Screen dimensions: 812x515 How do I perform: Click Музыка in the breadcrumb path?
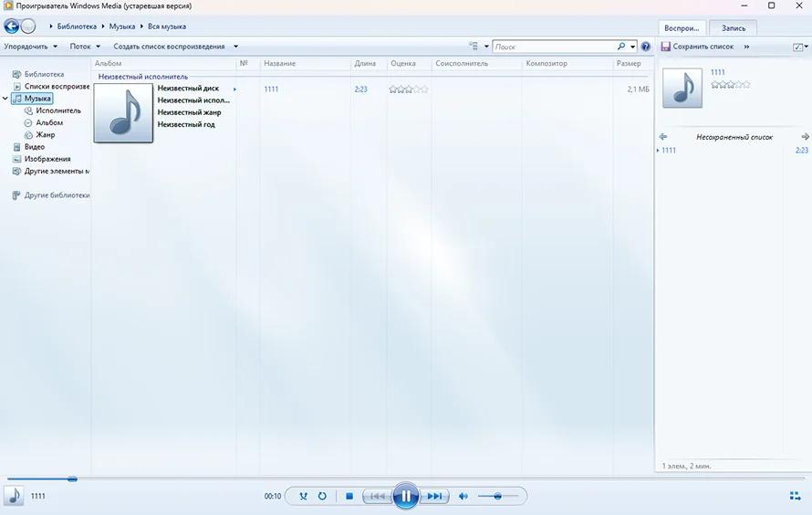121,26
